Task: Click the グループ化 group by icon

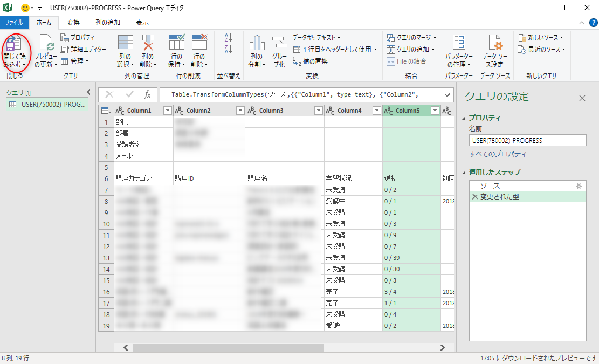Action: [279, 43]
